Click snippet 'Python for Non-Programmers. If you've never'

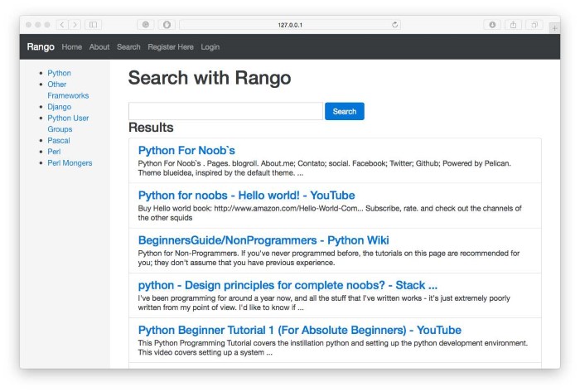pos(328,258)
